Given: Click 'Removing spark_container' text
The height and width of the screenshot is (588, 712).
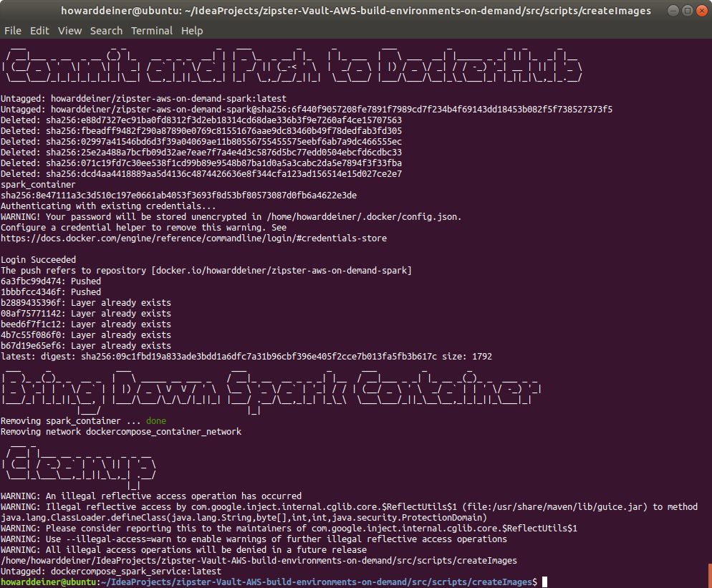Looking at the screenshot, I should 61,421.
